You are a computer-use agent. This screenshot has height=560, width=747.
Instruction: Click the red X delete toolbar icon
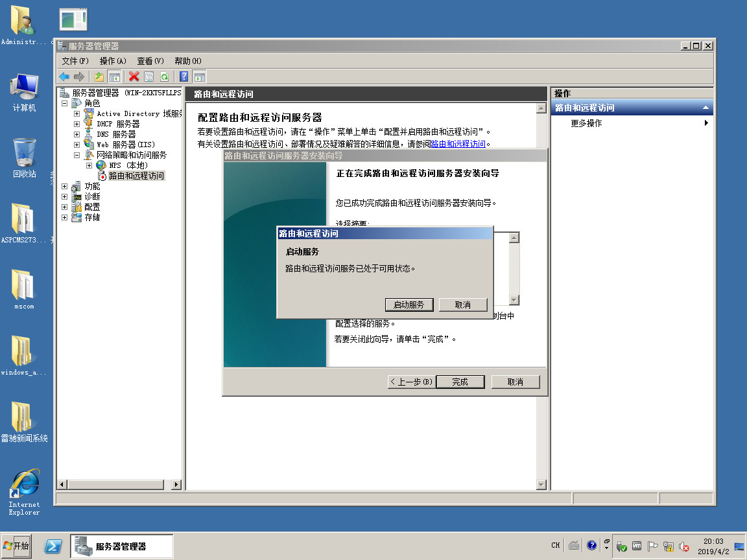(x=134, y=76)
